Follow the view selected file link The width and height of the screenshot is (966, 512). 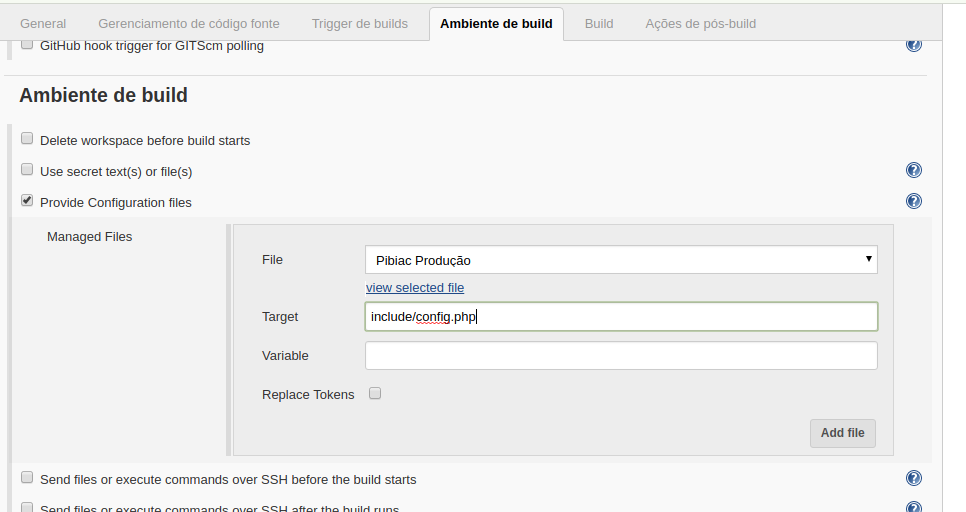point(415,288)
